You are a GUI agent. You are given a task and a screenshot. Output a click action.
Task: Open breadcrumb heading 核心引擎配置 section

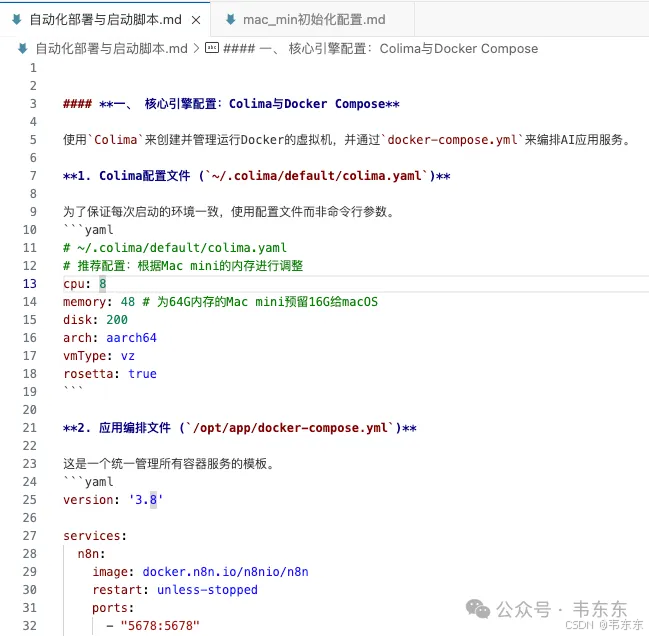pyautogui.click(x=380, y=48)
